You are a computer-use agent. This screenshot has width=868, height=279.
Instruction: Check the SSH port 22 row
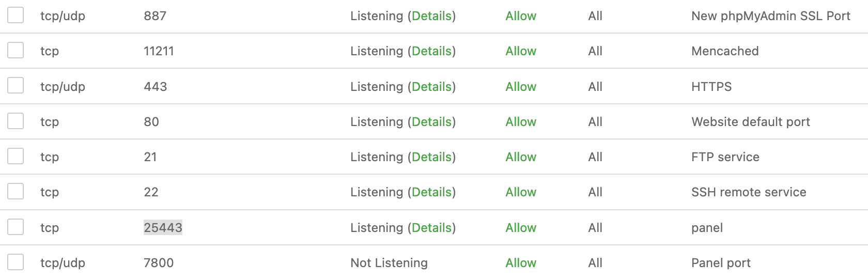[x=16, y=192]
